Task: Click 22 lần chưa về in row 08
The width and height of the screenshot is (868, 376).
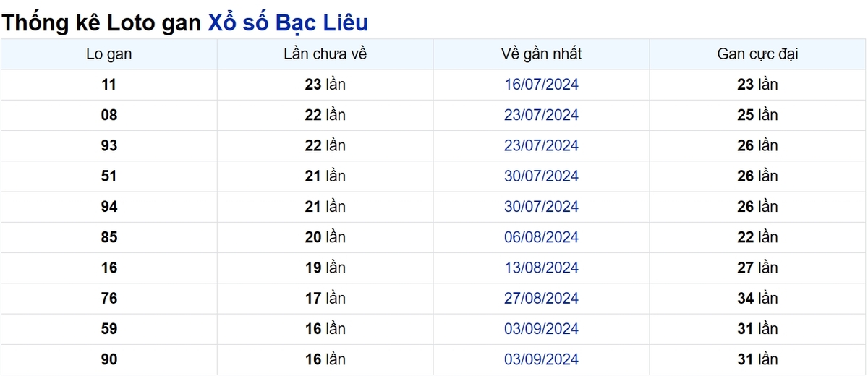Action: 325,115
